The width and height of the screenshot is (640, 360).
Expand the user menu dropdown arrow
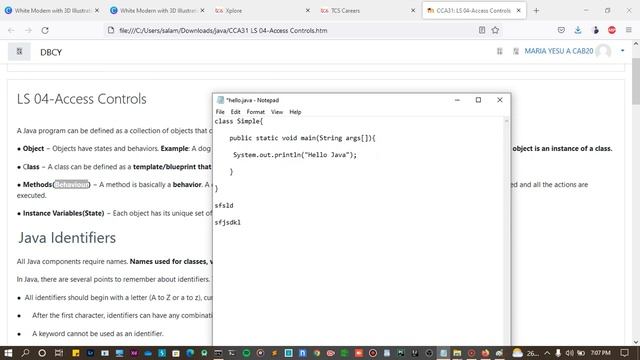click(x=622, y=51)
